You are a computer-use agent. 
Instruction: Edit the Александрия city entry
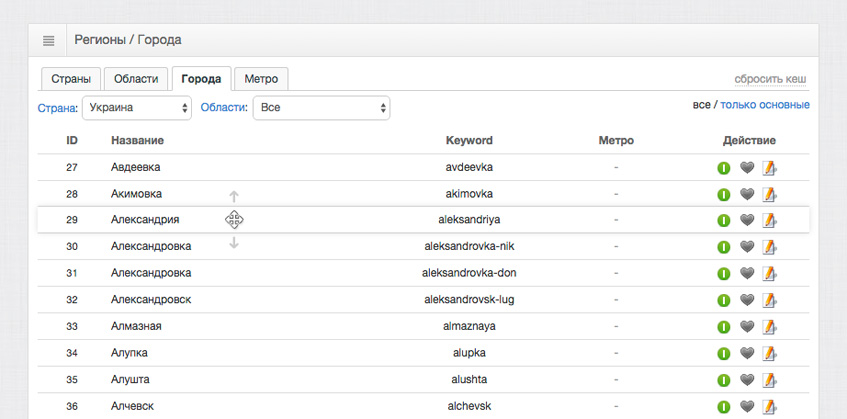point(769,220)
